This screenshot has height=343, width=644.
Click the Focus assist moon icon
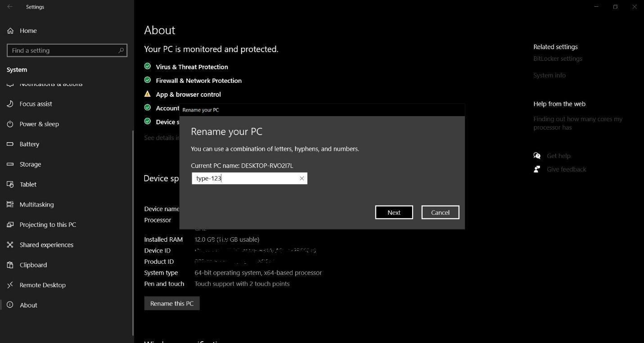click(x=10, y=104)
